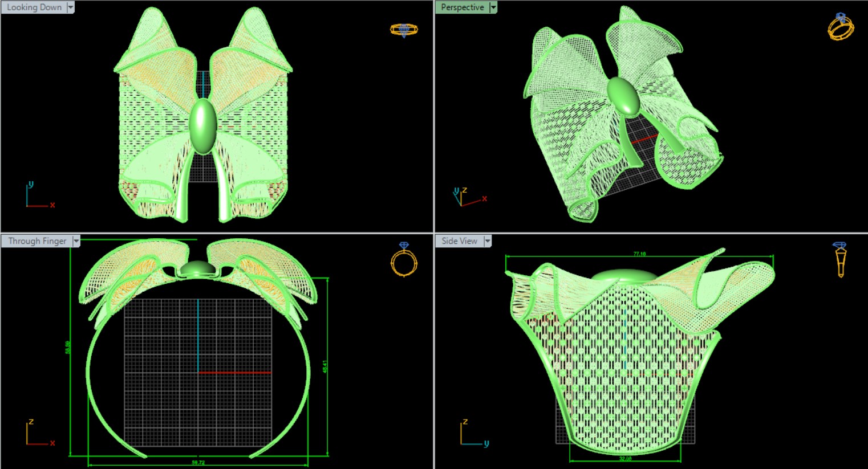Click the ring orientation icon in Side View viewport
The width and height of the screenshot is (868, 469).
[x=840, y=259]
